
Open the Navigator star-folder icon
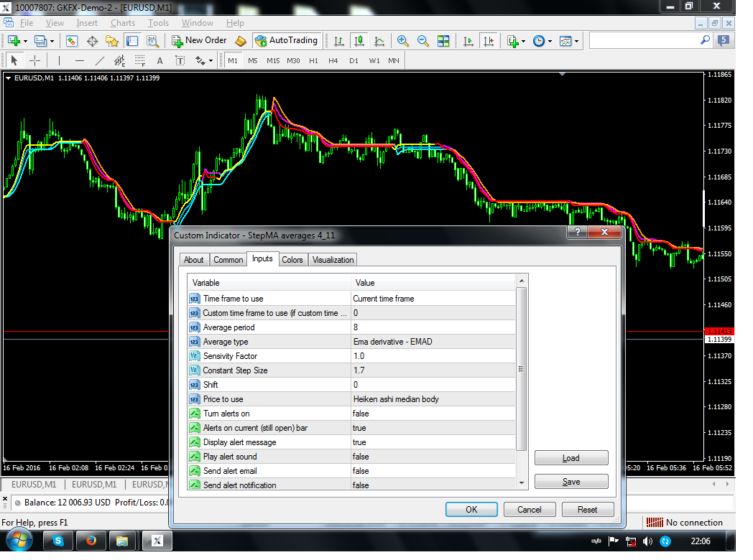[x=112, y=41]
